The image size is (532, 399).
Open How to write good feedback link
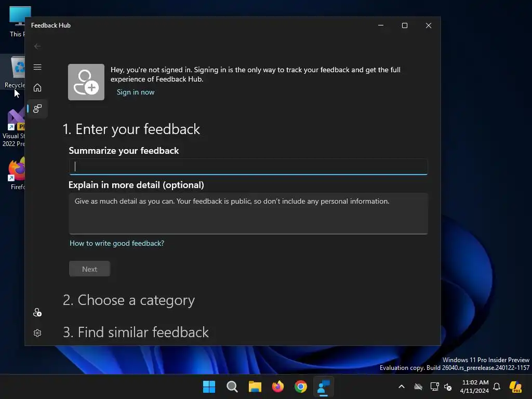tap(117, 243)
